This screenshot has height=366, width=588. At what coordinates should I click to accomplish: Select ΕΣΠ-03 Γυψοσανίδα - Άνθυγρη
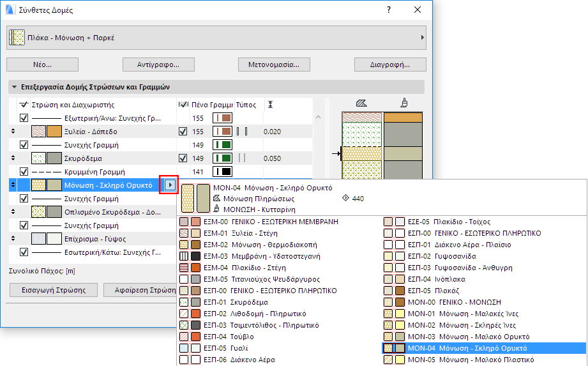[x=484, y=268]
